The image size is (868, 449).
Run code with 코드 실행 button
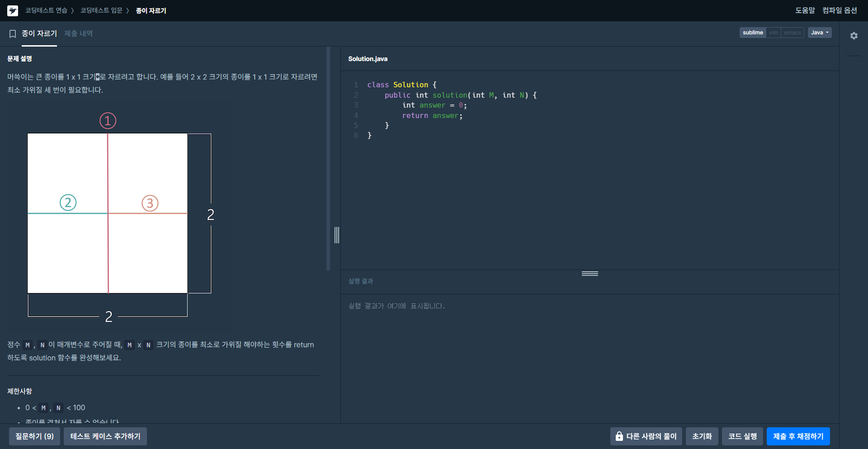coord(742,436)
